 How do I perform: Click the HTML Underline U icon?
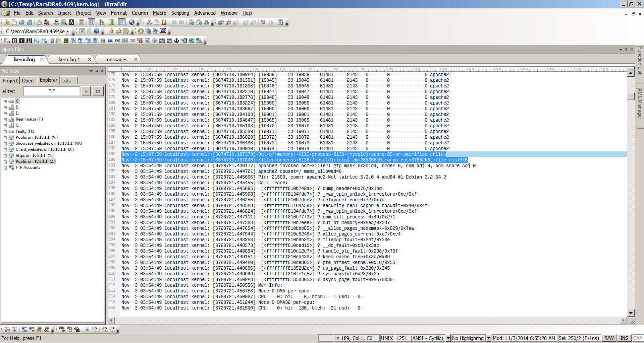[29, 41]
